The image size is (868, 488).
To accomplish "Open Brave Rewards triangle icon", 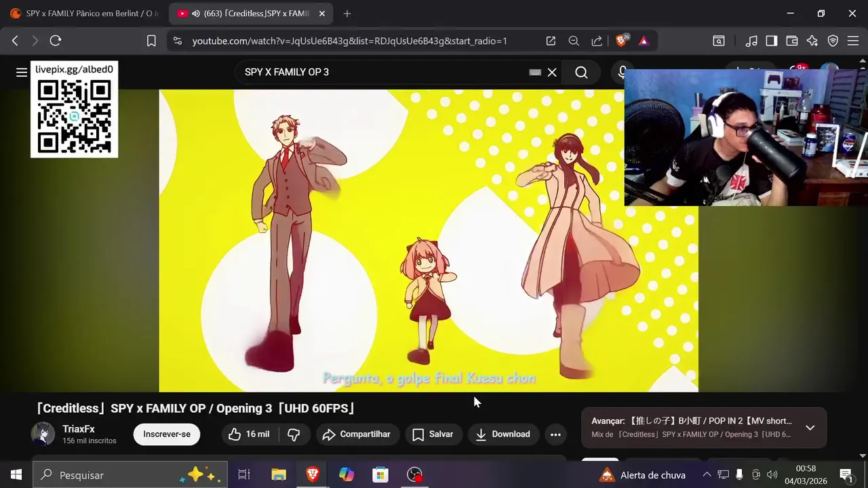I will tap(644, 41).
